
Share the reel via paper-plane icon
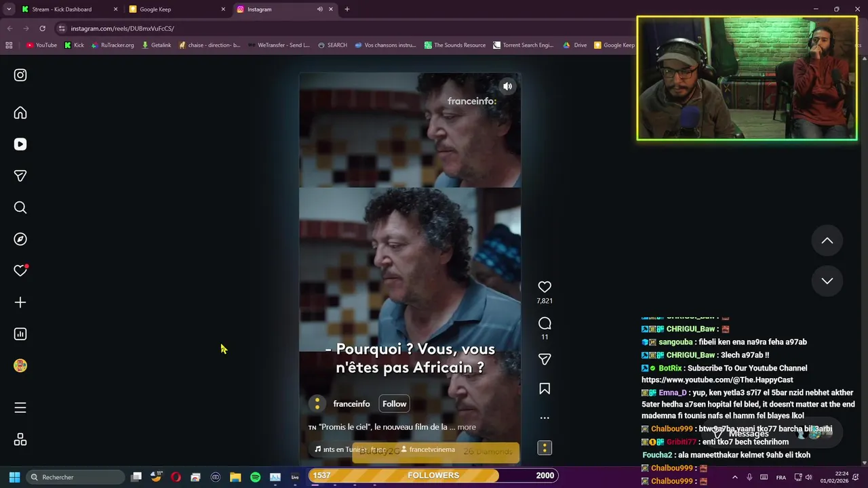point(545,359)
